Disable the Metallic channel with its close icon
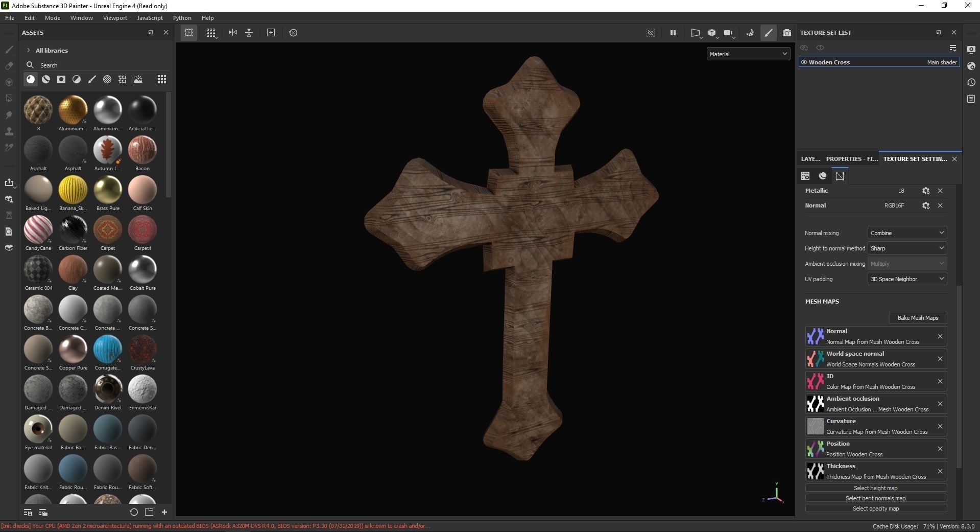 click(x=940, y=191)
